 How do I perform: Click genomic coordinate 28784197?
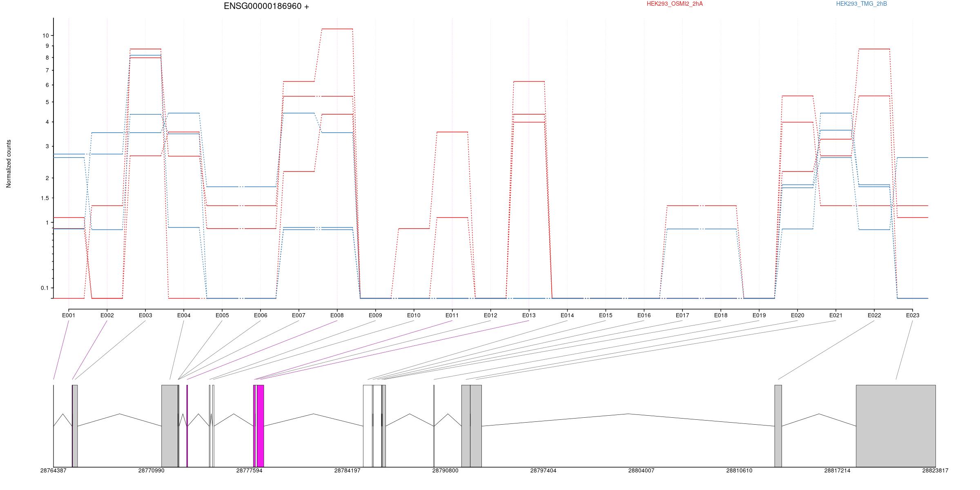coord(347,471)
